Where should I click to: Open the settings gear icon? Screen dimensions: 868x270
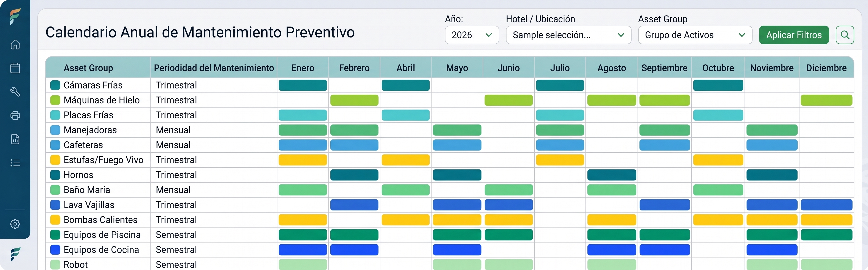click(15, 224)
